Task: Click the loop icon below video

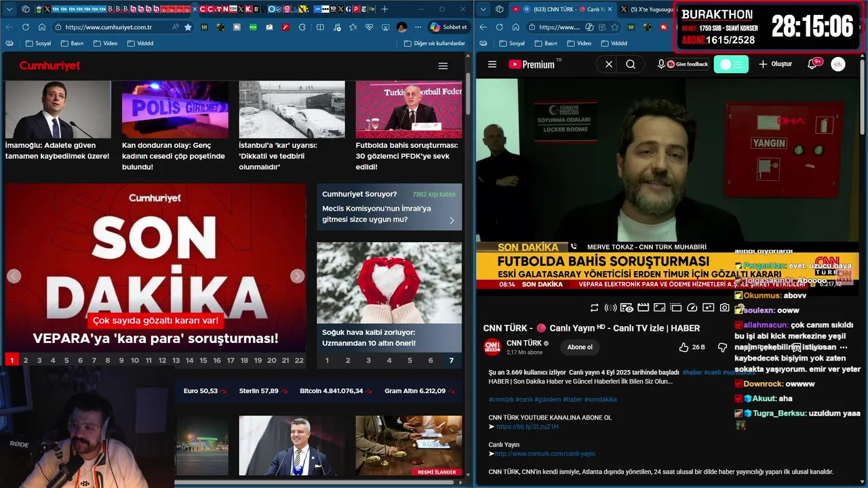Action: (x=594, y=308)
